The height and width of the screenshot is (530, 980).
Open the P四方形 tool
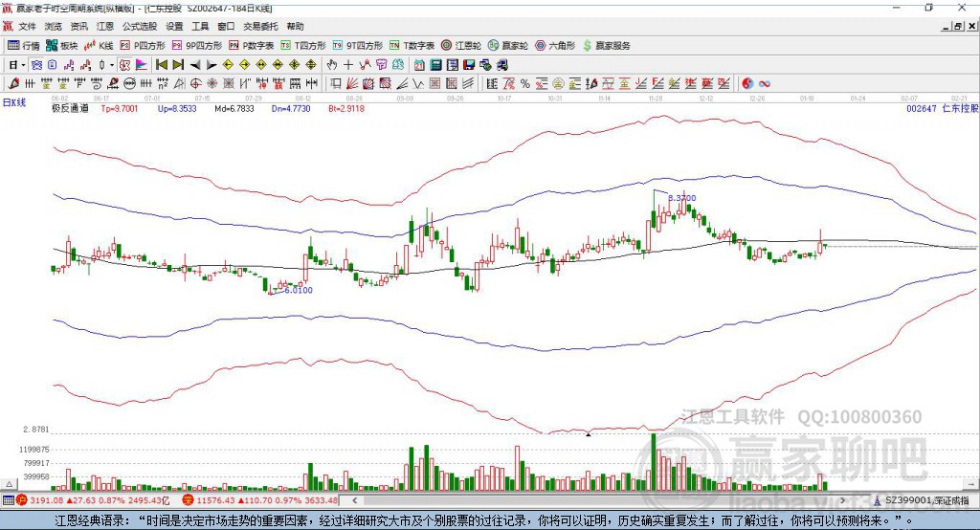(x=143, y=46)
